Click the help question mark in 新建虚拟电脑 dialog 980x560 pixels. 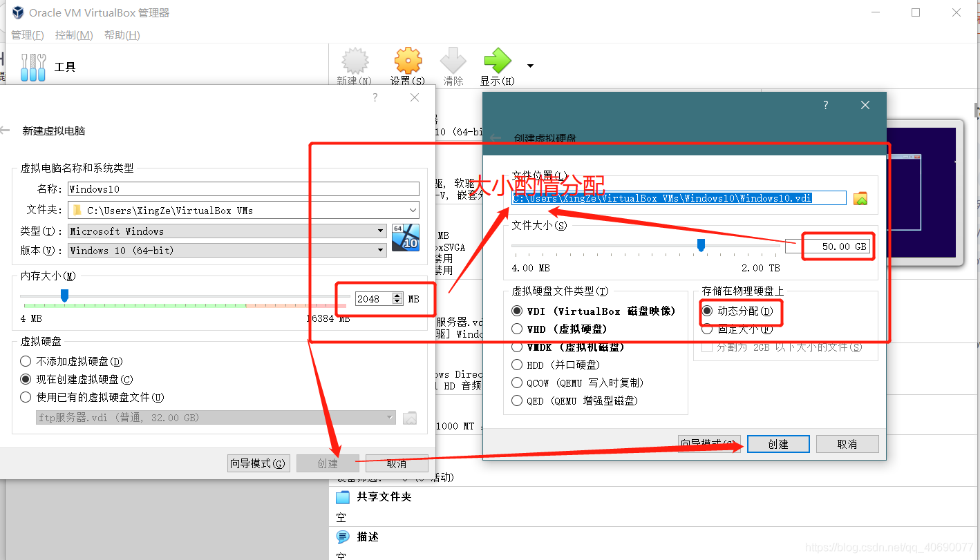pos(375,97)
